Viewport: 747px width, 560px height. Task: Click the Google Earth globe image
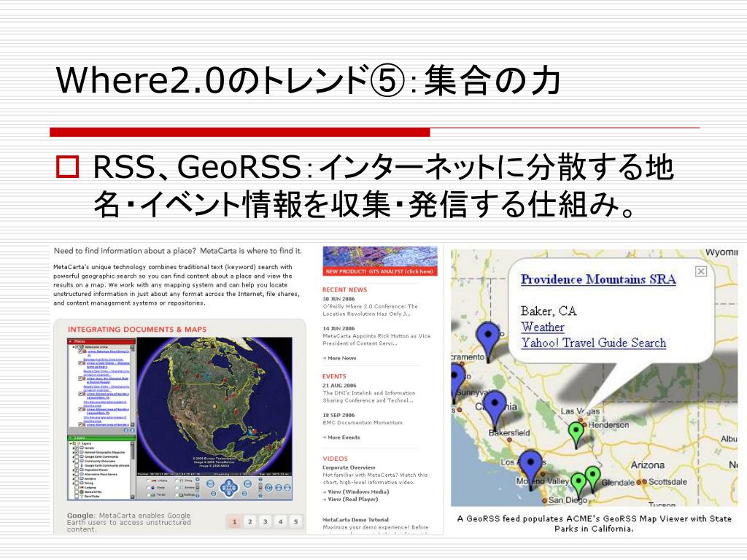[214, 405]
